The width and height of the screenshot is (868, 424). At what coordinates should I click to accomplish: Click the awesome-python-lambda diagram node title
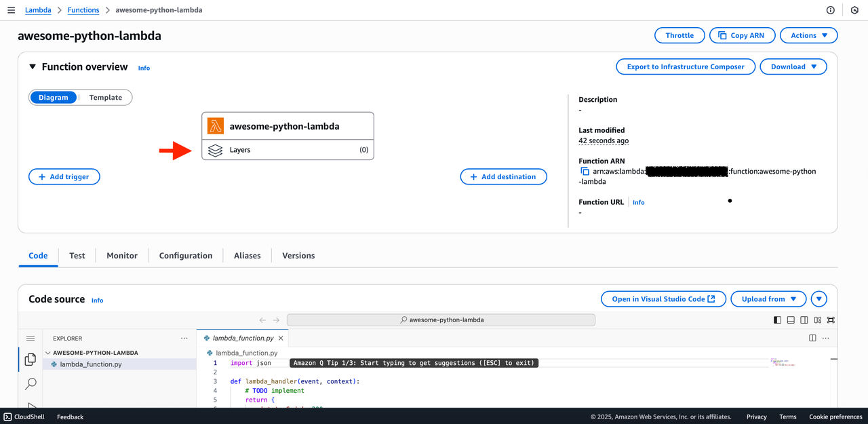click(284, 126)
